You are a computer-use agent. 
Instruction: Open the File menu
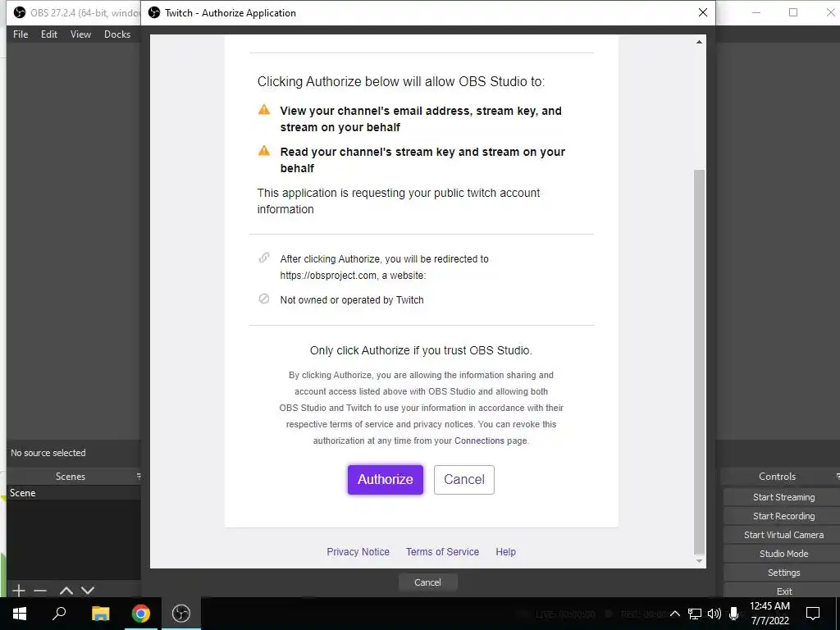(21, 34)
